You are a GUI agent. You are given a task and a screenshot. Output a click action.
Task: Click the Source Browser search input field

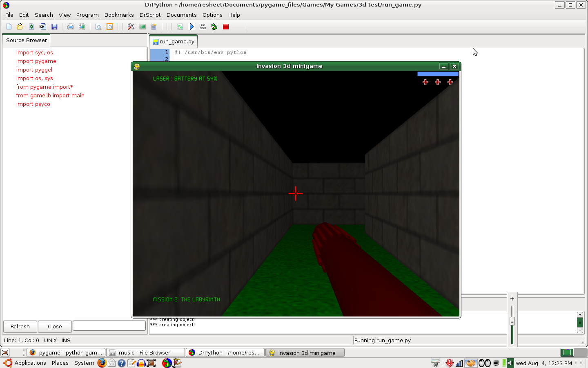[109, 325]
